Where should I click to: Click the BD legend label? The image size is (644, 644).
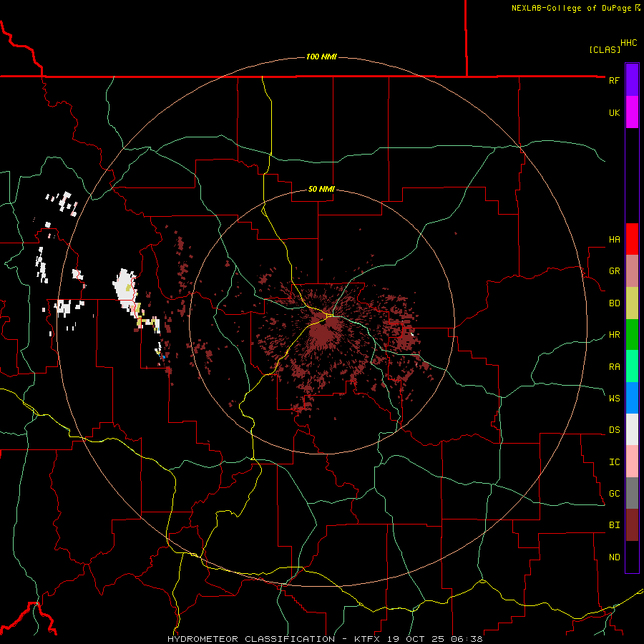click(x=614, y=303)
